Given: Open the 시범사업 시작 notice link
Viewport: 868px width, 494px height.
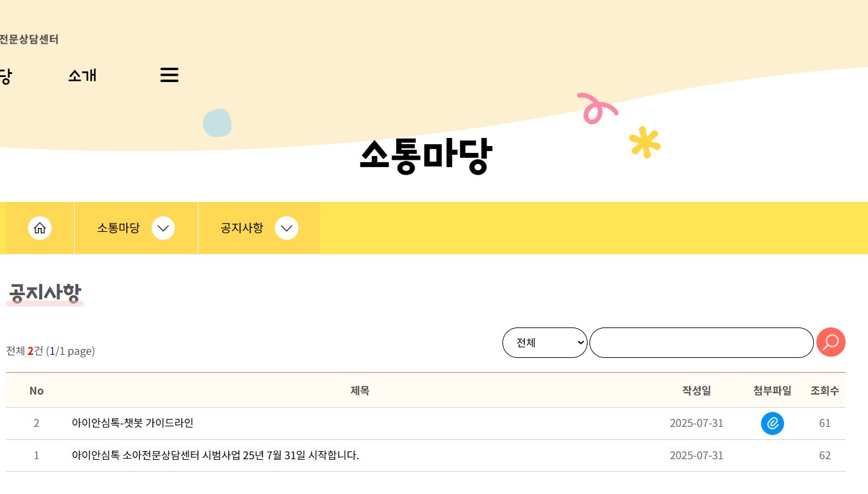Looking at the screenshot, I should (x=216, y=455).
